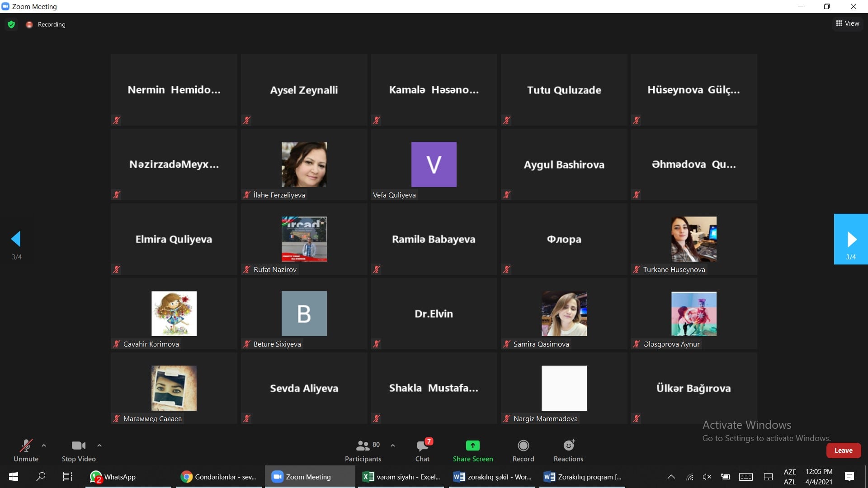Unmute the microphone

[26, 446]
